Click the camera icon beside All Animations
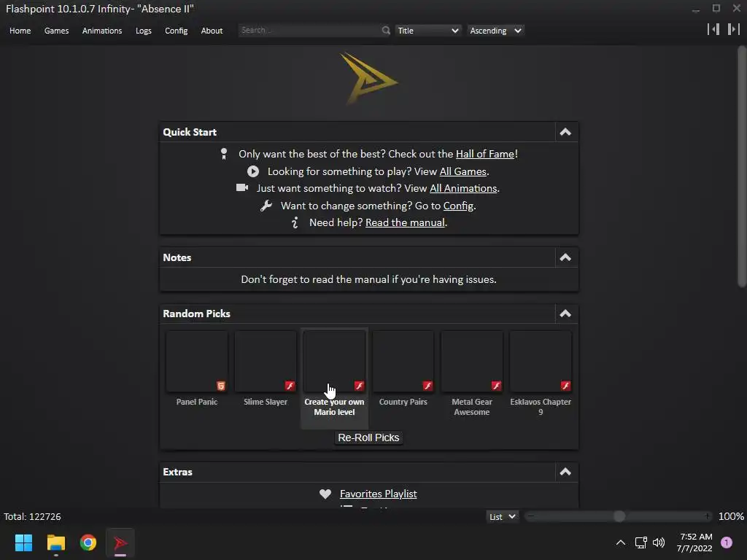 coord(242,187)
